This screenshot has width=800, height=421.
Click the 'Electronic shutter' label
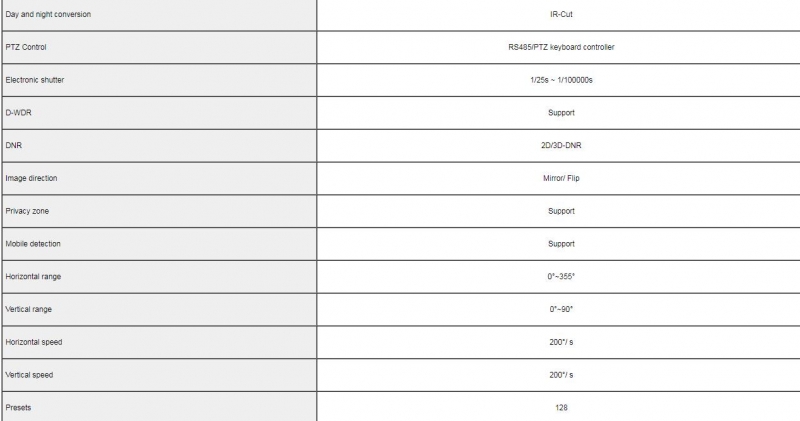[35, 80]
